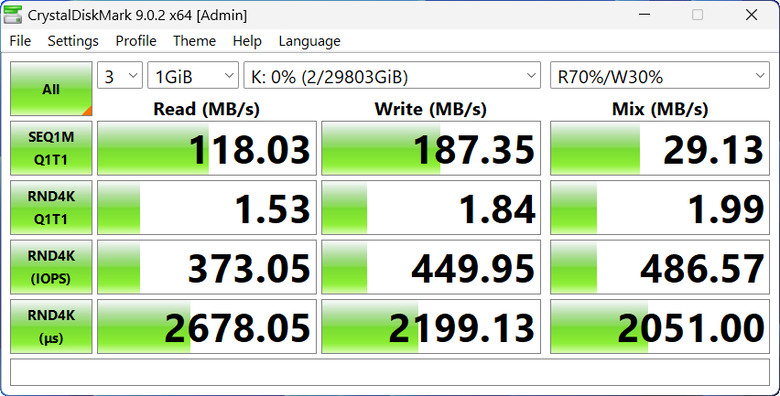Click the CrystalDiskMark app icon in title bar
780x396 pixels.
pos(12,14)
